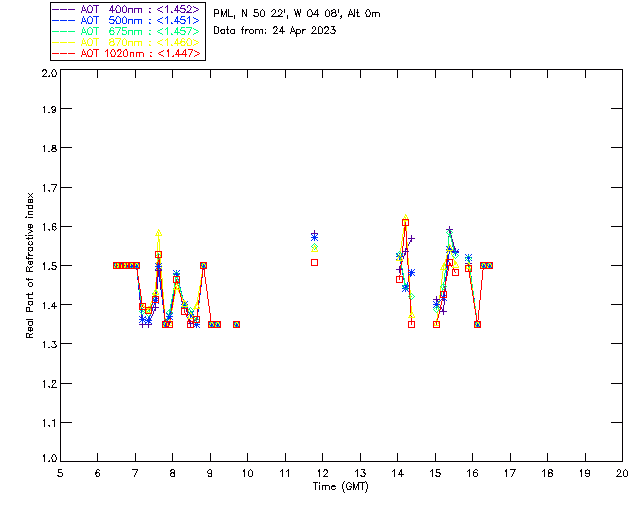Click the time-axis tick label 15

pos(435,473)
